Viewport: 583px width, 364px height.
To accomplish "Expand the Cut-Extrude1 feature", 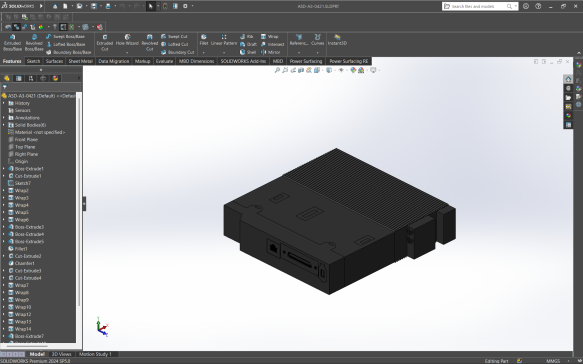I will [x=4, y=176].
